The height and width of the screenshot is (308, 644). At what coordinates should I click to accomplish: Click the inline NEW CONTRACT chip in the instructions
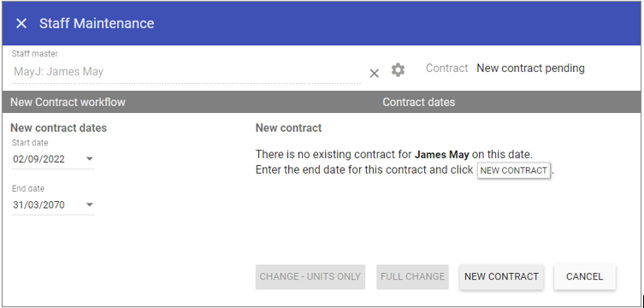[513, 170]
